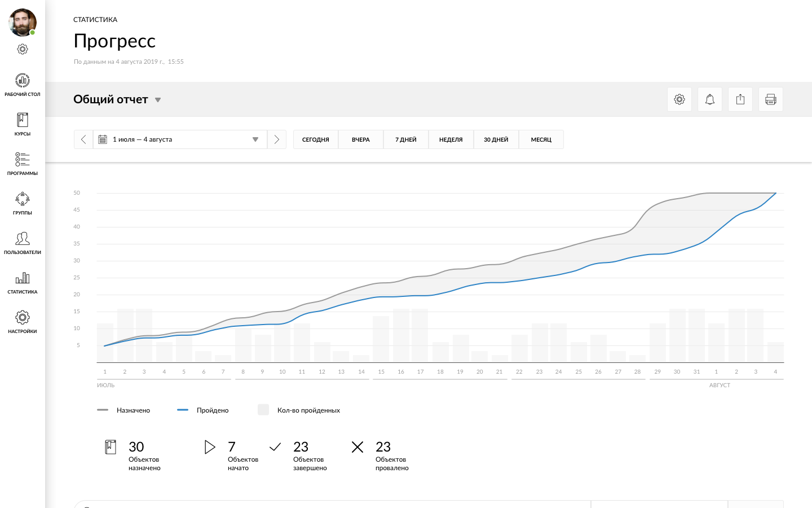812x508 pixels.
Task: Click the Объектов назначено stat label
Action: 144,464
